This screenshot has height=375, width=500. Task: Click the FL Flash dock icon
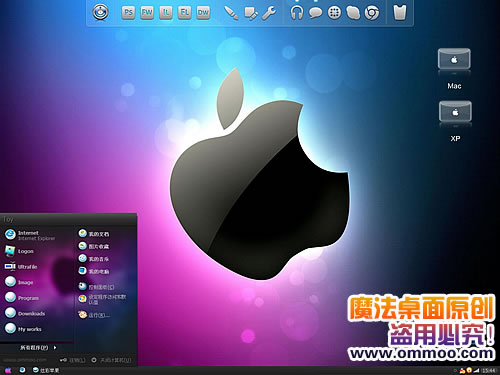click(184, 13)
